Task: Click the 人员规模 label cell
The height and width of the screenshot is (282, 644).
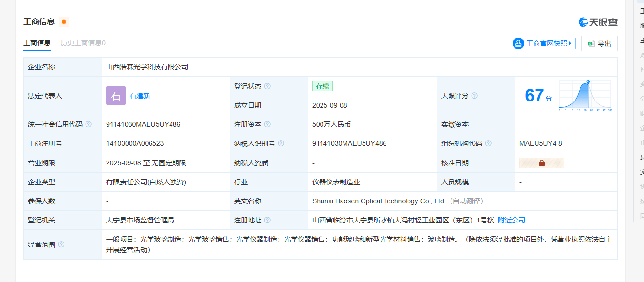Action: [476, 182]
